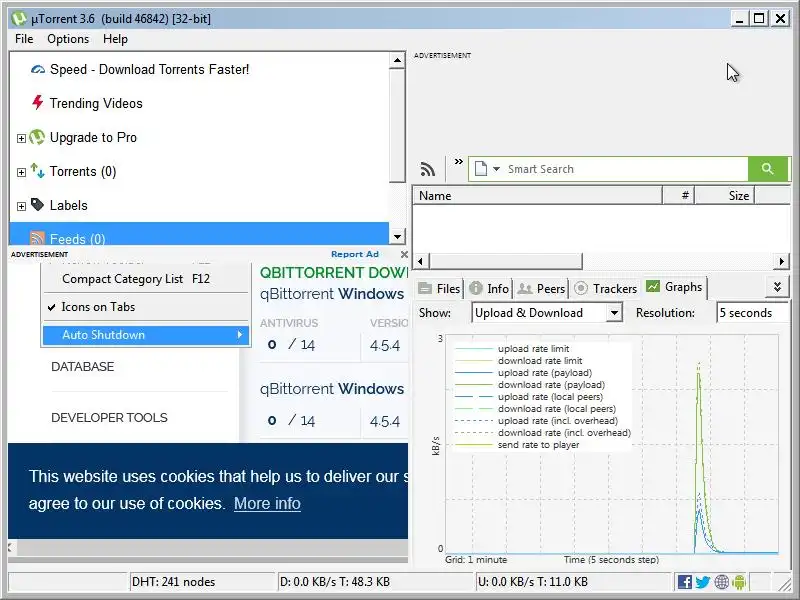The height and width of the screenshot is (600, 800).
Task: Click the green Smart Search magnifier button
Action: point(767,169)
